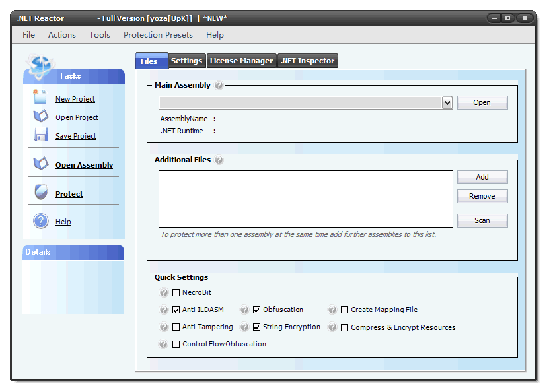
Task: Enable Compress & Encrypt Resources checkbox
Action: 345,327
